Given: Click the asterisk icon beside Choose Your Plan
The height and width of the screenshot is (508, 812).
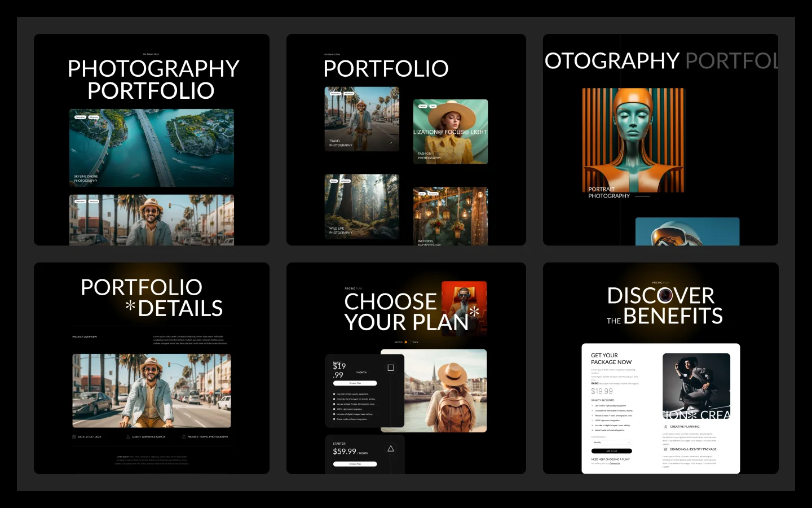Looking at the screenshot, I should tap(474, 312).
